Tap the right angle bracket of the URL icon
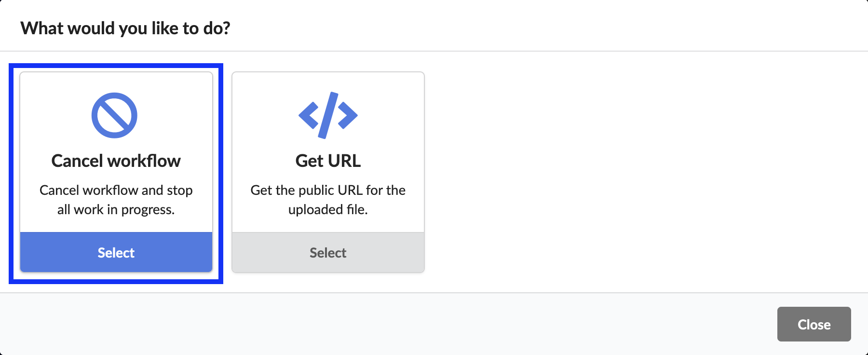This screenshot has width=868, height=355. coord(348,115)
